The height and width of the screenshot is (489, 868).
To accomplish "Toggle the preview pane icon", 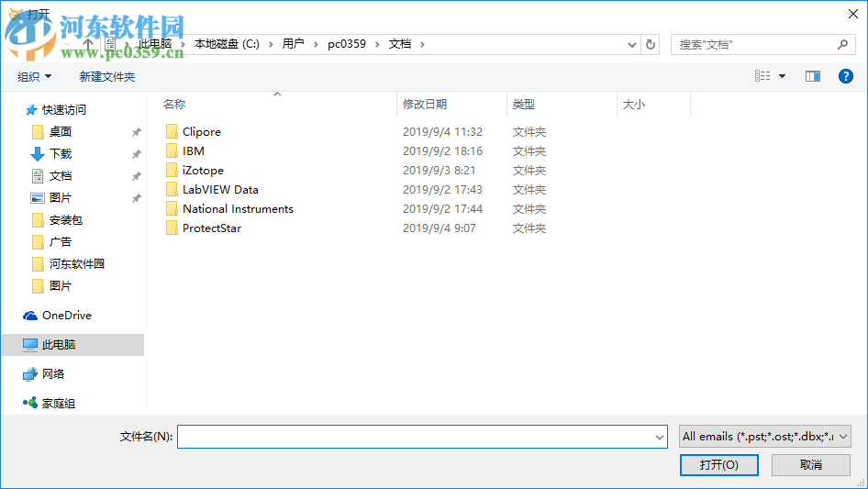I will point(813,76).
